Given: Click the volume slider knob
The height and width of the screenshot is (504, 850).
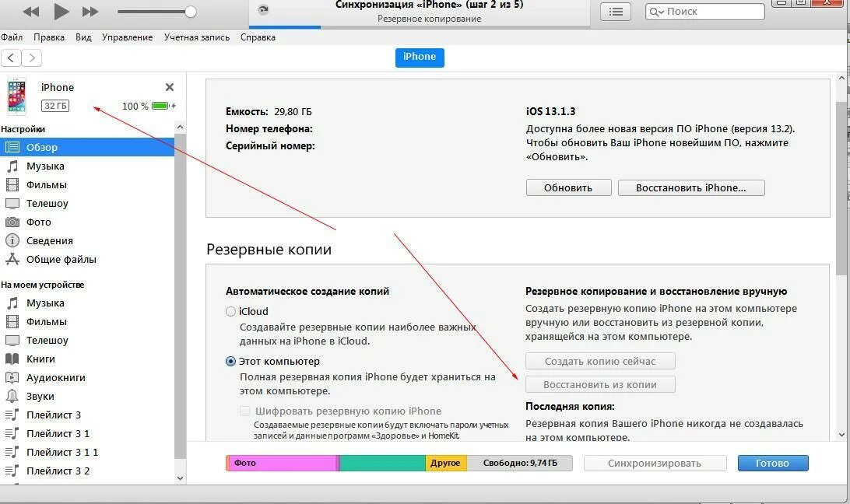Looking at the screenshot, I should (190, 12).
